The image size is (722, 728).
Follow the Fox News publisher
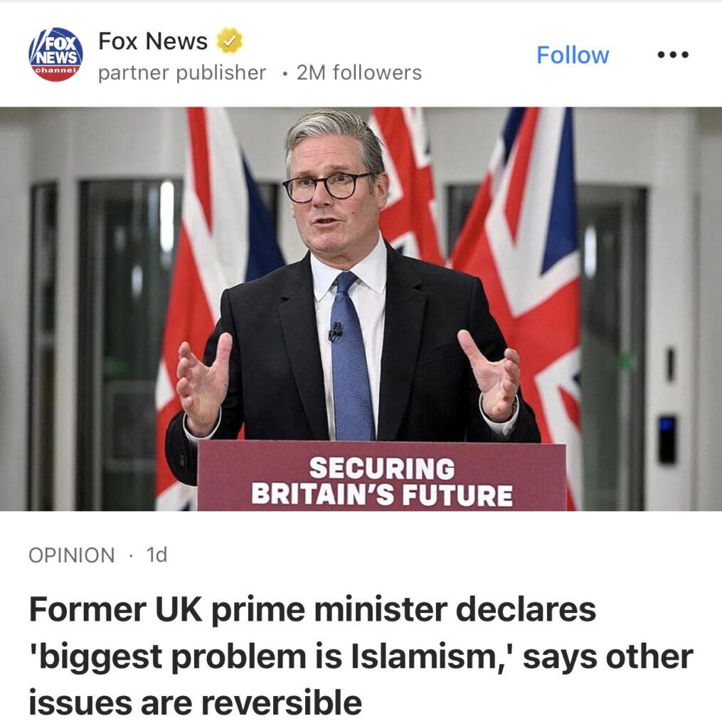573,55
